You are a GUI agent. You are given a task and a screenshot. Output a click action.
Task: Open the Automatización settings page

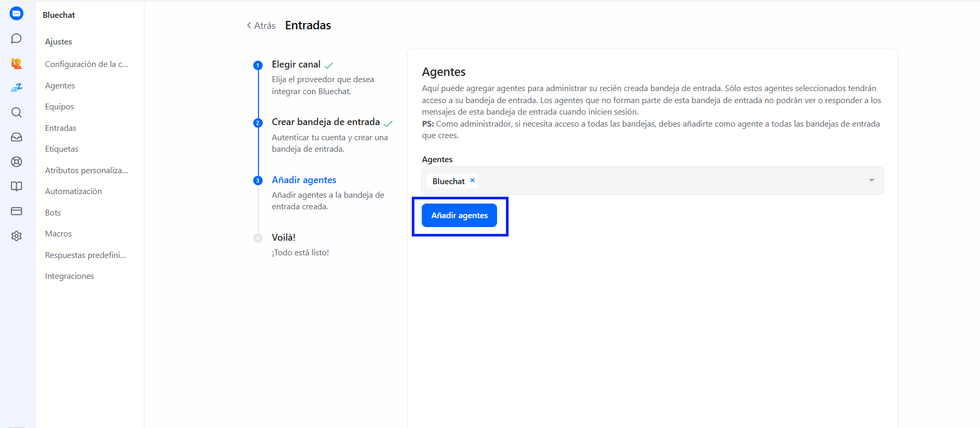tap(73, 192)
